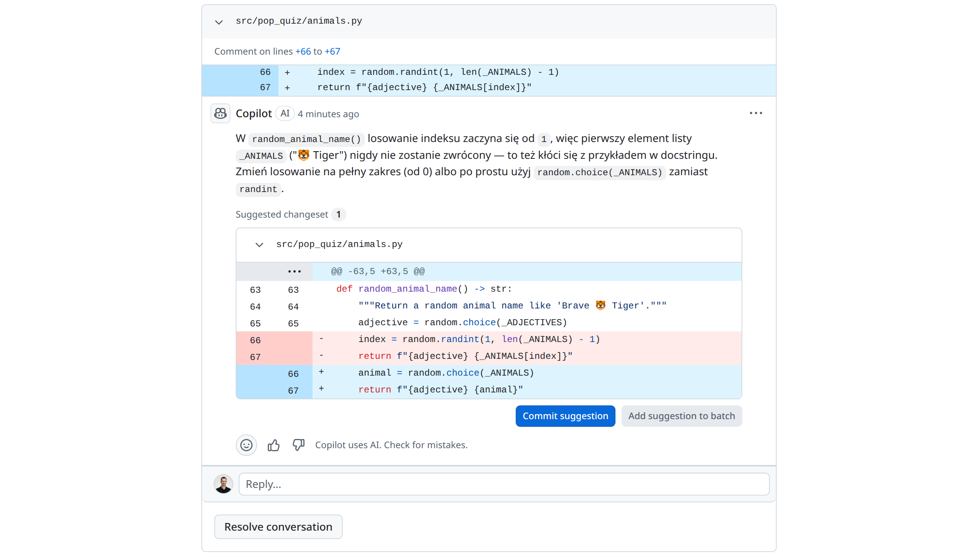Click 'Copilot uses AI. Check for mistakes.' notice
Viewport: 978px width, 560px height.
tap(391, 445)
